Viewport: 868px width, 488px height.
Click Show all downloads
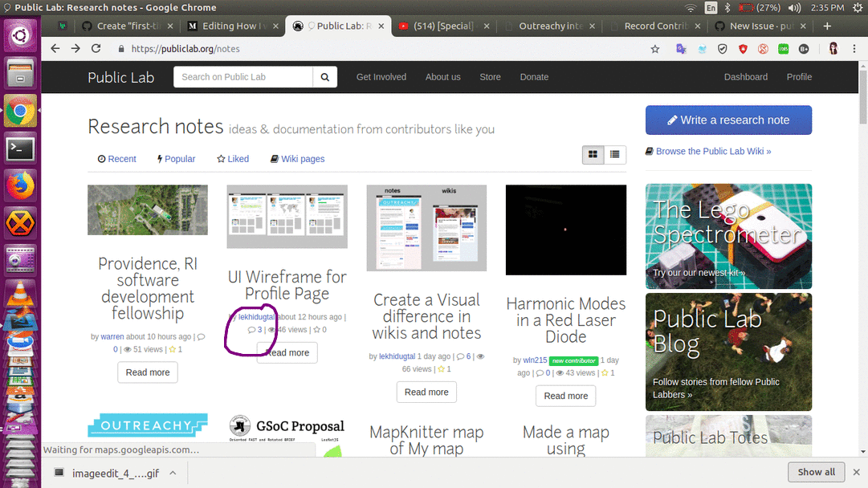pyautogui.click(x=816, y=472)
